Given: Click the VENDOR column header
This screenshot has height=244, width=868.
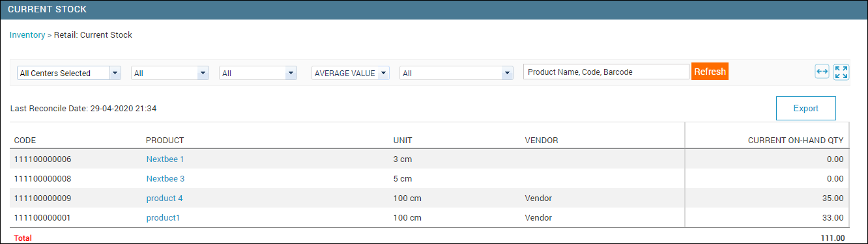Looking at the screenshot, I should (x=542, y=140).
